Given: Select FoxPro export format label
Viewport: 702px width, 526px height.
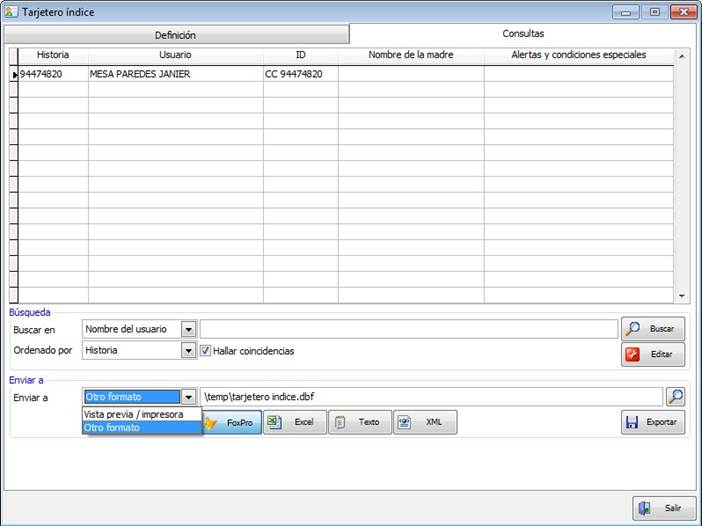Looking at the screenshot, I should pyautogui.click(x=240, y=423).
